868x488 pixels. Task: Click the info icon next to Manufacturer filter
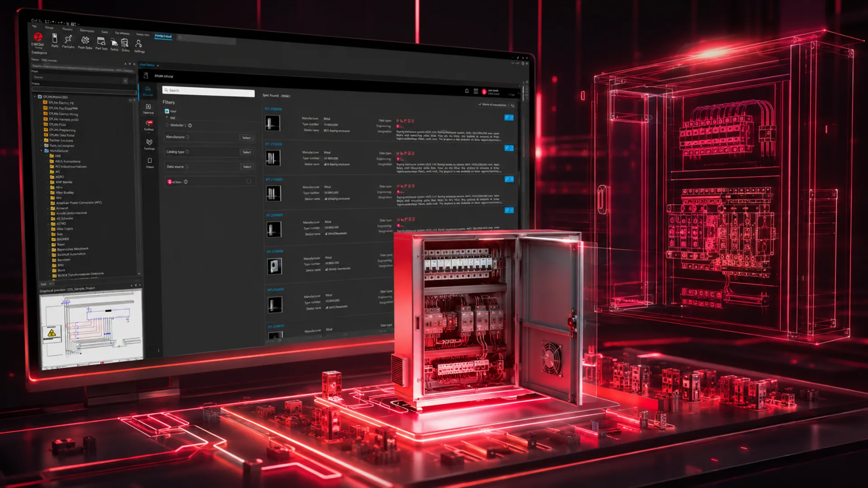click(x=188, y=137)
